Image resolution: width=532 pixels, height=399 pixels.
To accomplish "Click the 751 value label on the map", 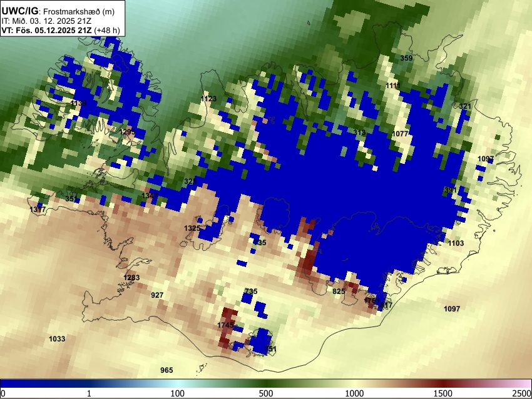I will pyautogui.click(x=270, y=349).
